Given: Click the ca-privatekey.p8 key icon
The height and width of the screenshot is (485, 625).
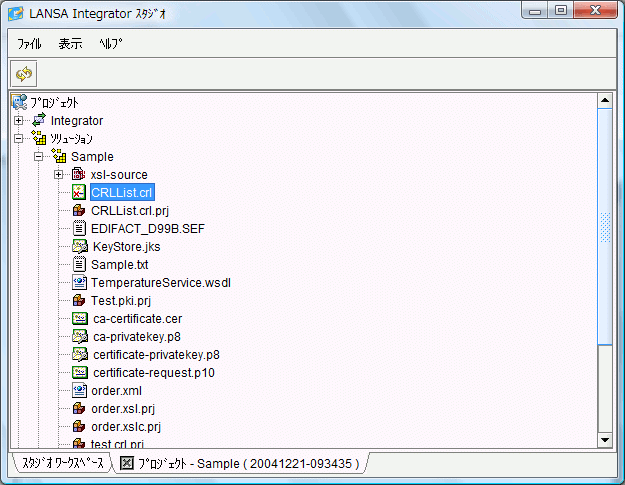Looking at the screenshot, I should point(80,336).
